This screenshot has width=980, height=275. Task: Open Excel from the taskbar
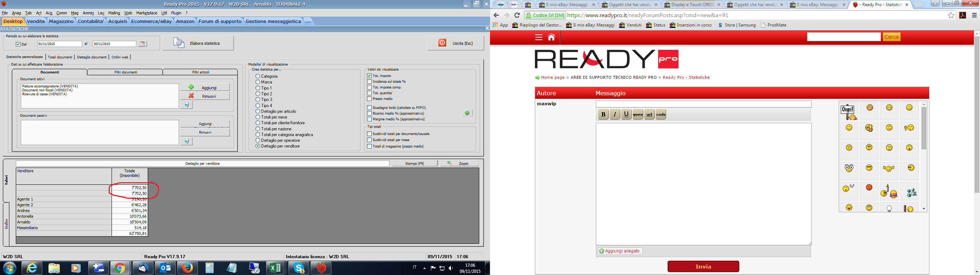coord(275,268)
